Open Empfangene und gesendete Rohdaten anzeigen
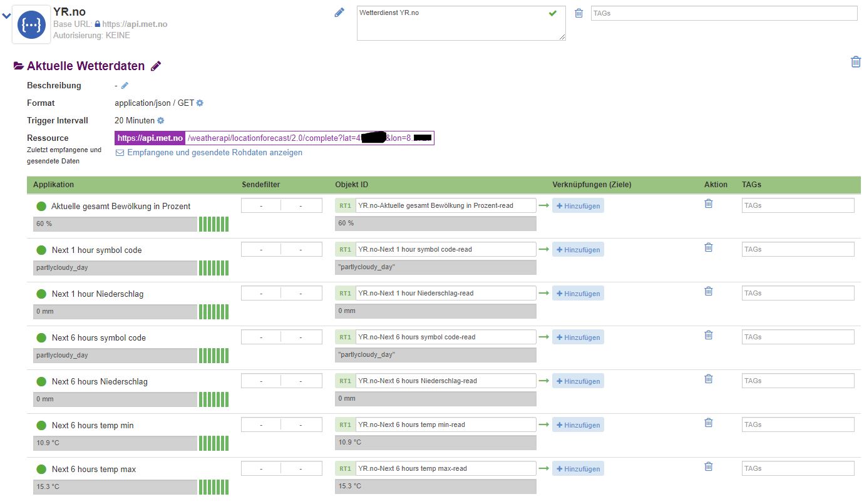Screen dimensions: 864x504 tap(209, 152)
